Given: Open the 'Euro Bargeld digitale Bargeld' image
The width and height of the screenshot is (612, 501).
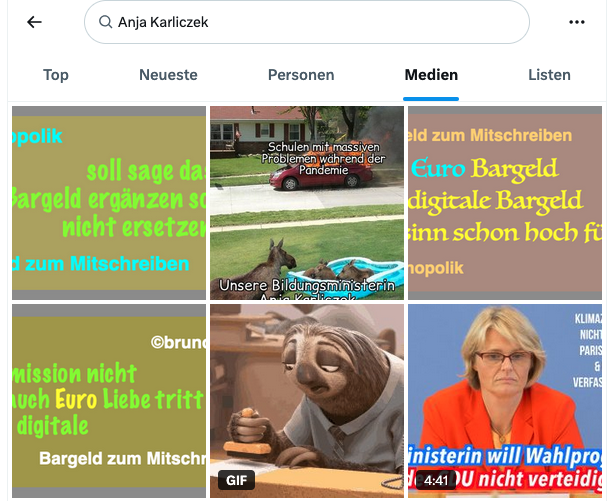Looking at the screenshot, I should click(x=505, y=203).
